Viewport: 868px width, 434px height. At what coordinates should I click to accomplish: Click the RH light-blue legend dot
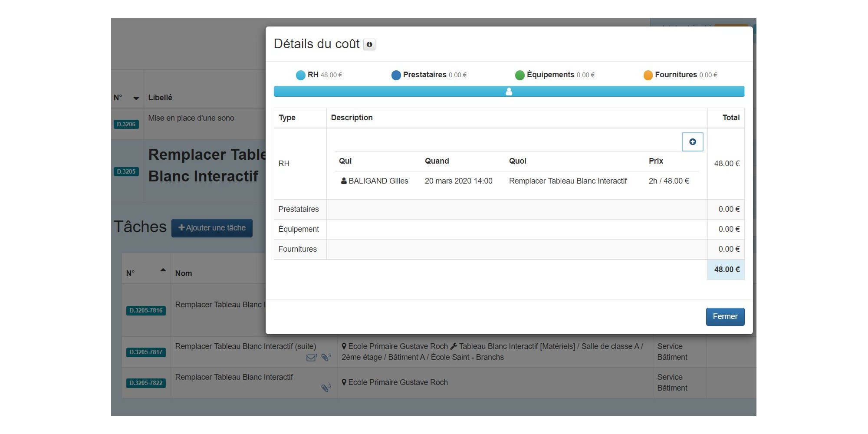300,75
